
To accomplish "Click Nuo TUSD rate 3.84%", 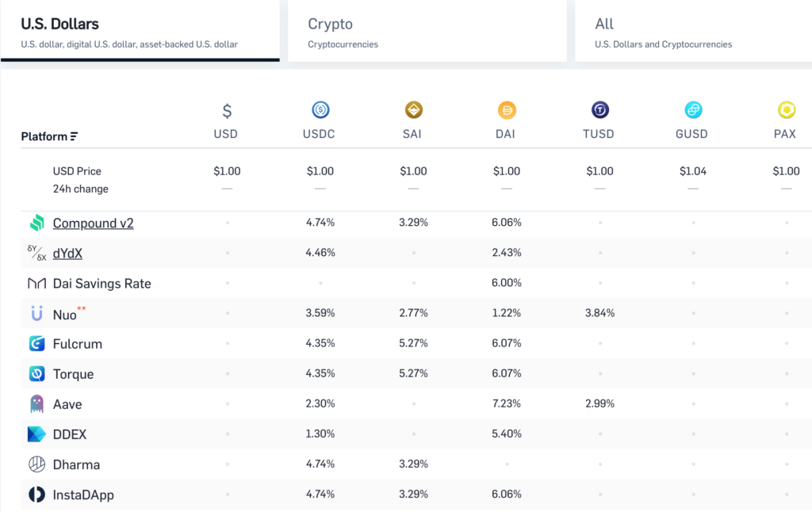I will (599, 313).
